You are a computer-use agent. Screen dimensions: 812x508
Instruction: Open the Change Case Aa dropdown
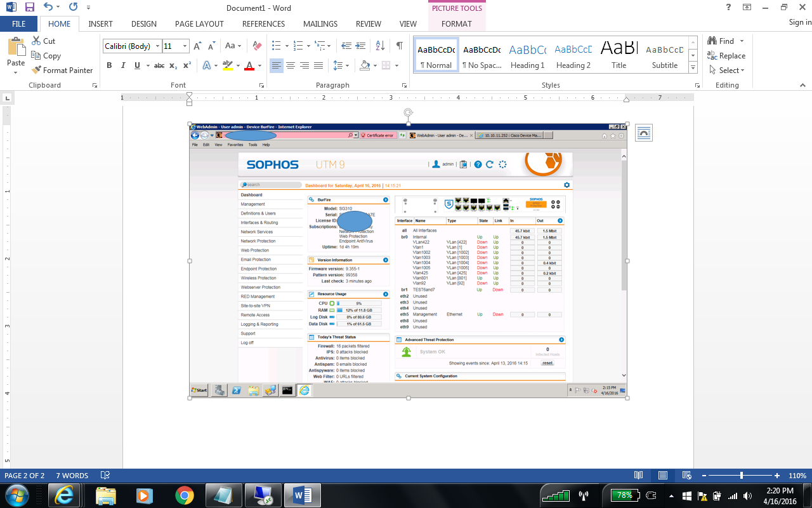[233, 46]
